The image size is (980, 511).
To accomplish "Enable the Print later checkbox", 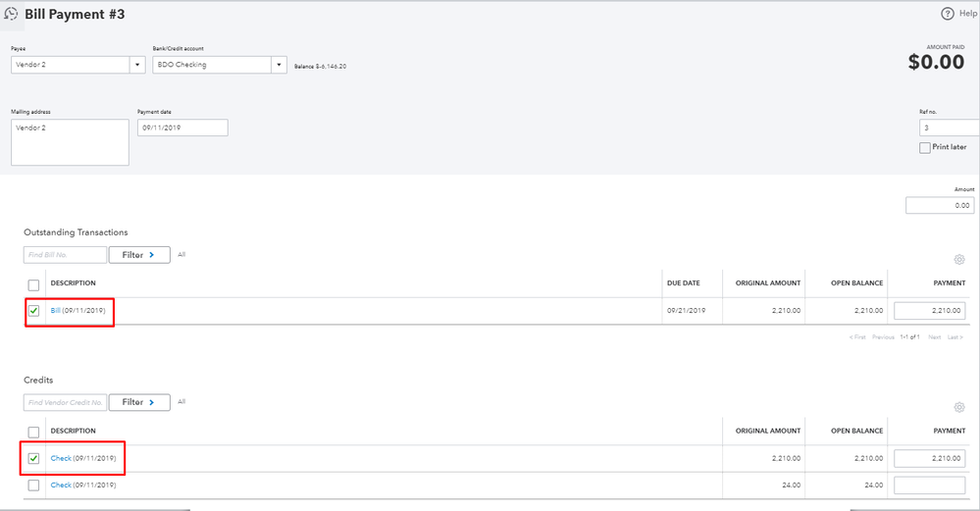I will [925, 147].
